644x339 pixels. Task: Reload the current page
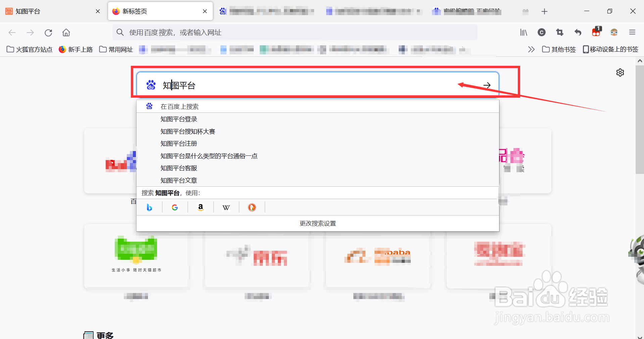pos(48,33)
